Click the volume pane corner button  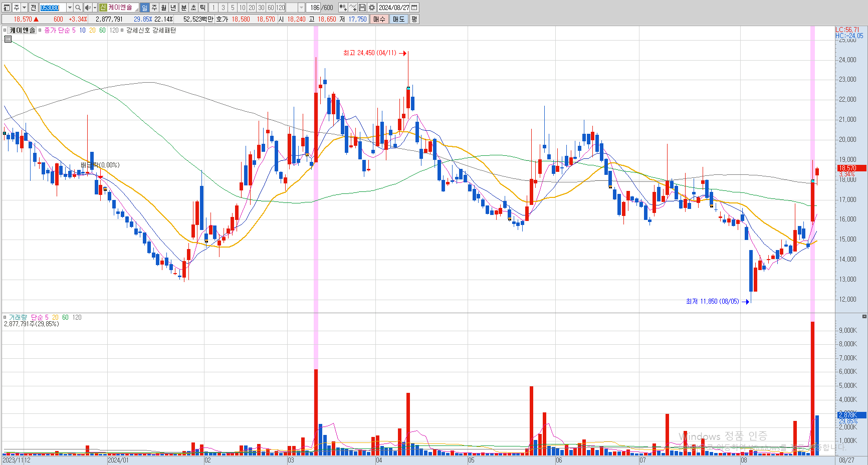864,317
